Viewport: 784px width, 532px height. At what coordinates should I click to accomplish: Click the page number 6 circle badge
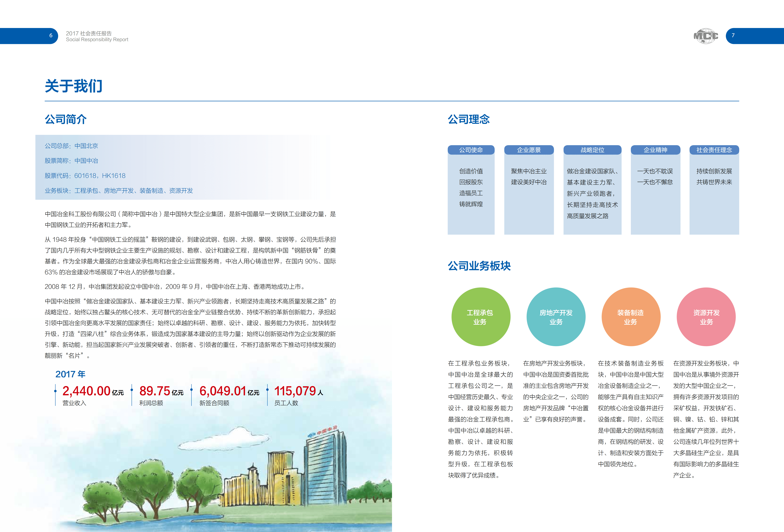(x=51, y=35)
